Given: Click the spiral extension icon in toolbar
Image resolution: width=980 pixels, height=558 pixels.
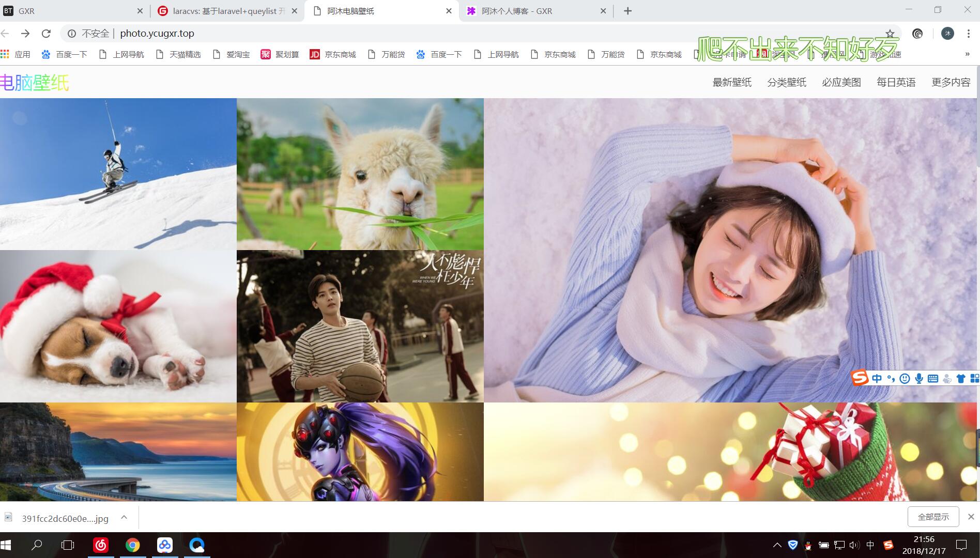Looking at the screenshot, I should click(x=918, y=34).
